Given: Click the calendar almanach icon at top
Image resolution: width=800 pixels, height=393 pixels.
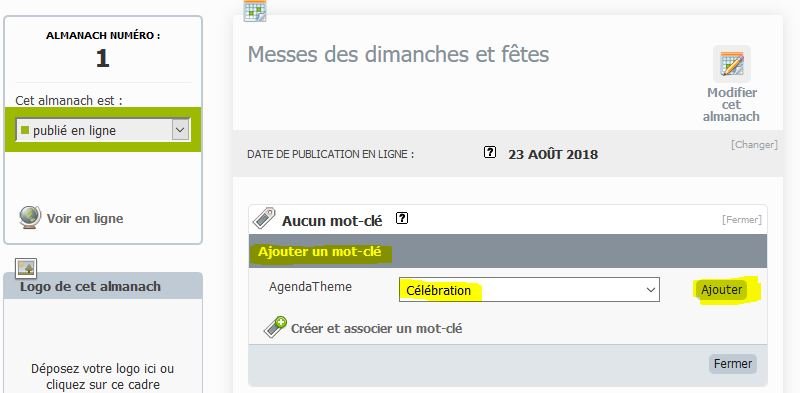Looking at the screenshot, I should click(255, 11).
